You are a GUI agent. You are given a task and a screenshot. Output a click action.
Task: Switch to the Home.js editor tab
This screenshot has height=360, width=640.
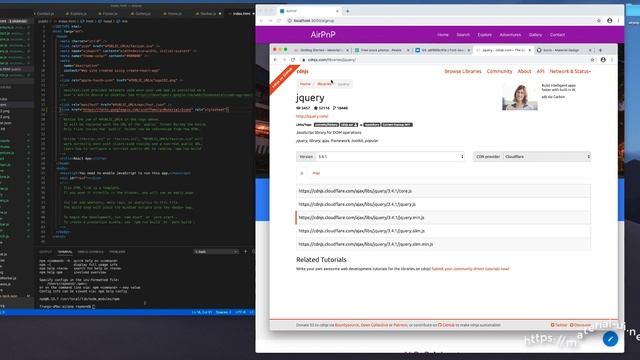[x=174, y=13]
